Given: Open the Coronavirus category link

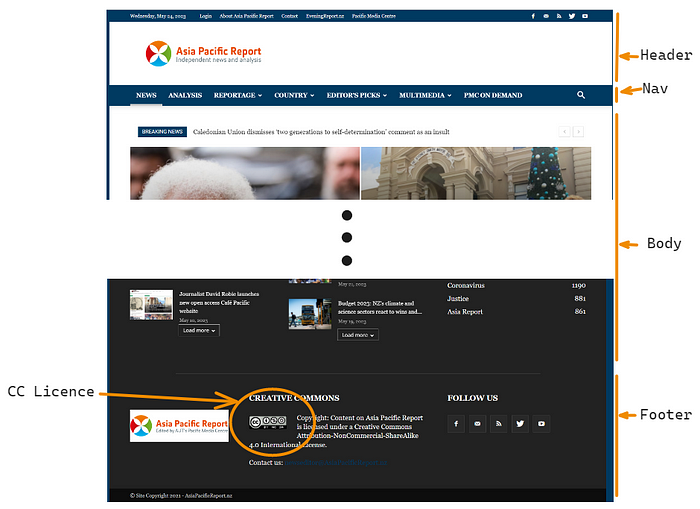Looking at the screenshot, I should 466,285.
